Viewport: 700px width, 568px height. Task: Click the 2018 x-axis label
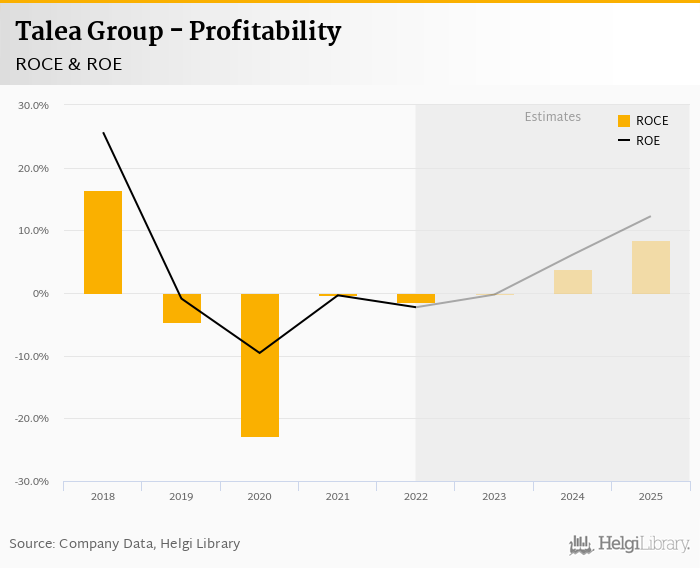tap(102, 496)
